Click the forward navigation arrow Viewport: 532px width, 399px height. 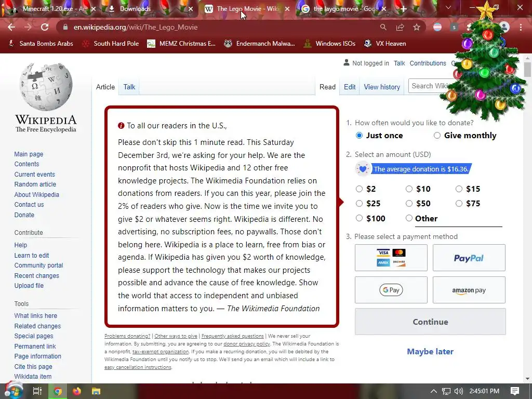[x=28, y=27]
